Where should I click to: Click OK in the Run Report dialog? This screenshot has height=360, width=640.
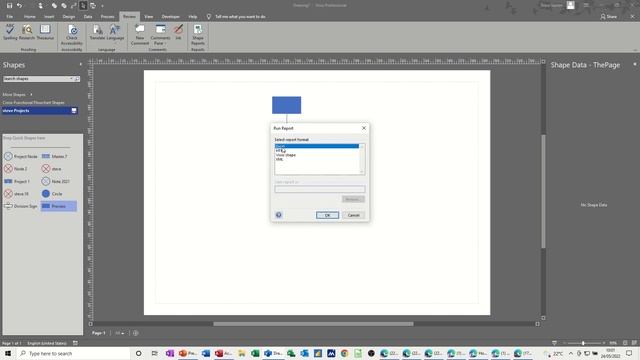pos(327,215)
